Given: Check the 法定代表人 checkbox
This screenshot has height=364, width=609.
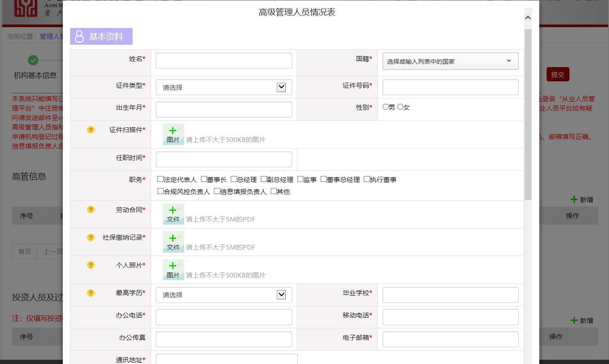Looking at the screenshot, I should click(161, 179).
